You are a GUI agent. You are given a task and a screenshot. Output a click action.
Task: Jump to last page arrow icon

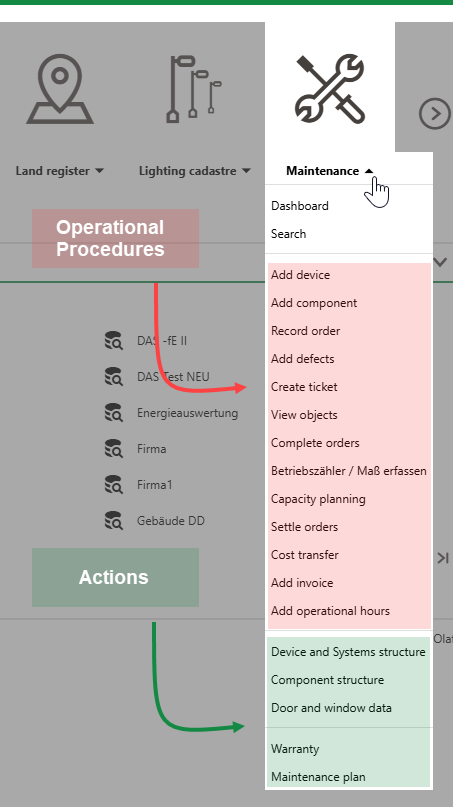coord(443,558)
